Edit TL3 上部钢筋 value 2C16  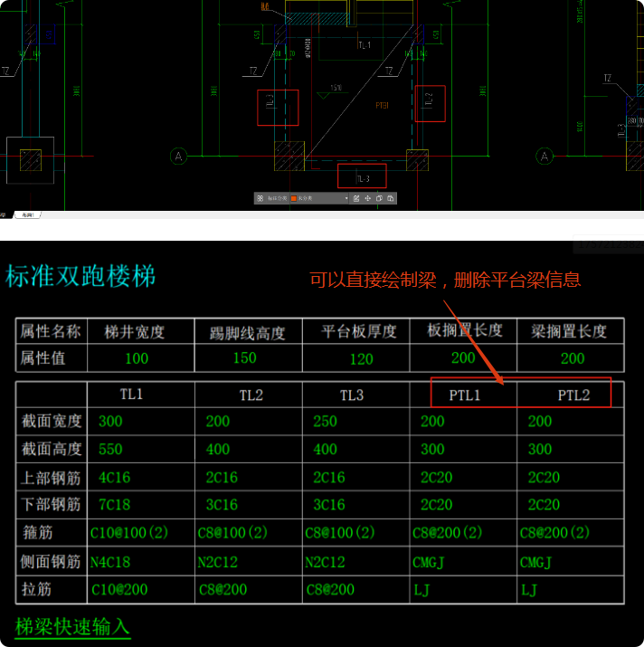click(329, 478)
